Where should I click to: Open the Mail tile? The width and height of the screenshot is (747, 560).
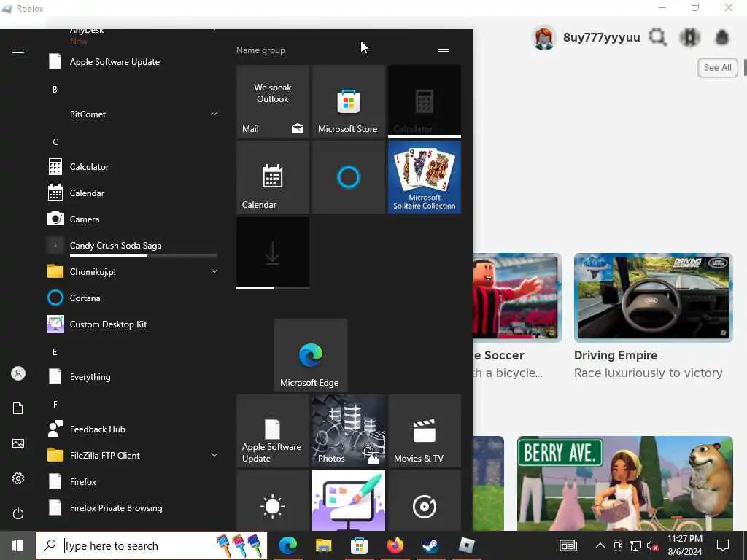(273, 101)
